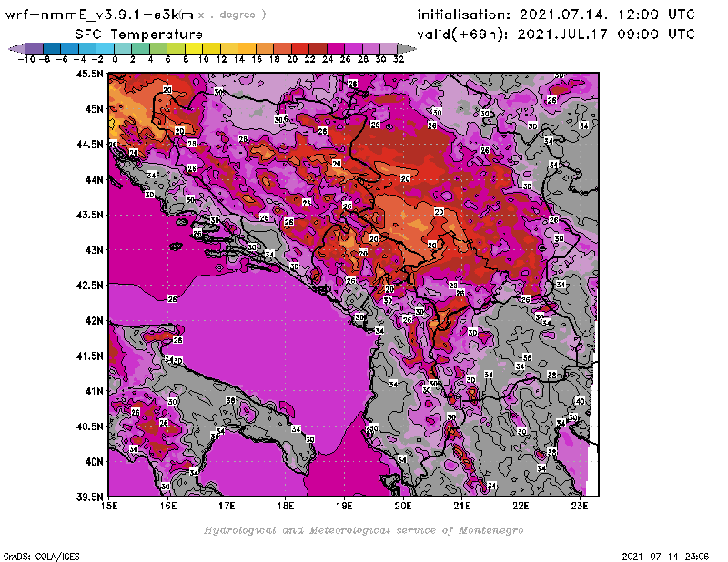Image resolution: width=728 pixels, height=562 pixels.
Task: Click the 45.5N latitude axis label
Action: [89, 74]
